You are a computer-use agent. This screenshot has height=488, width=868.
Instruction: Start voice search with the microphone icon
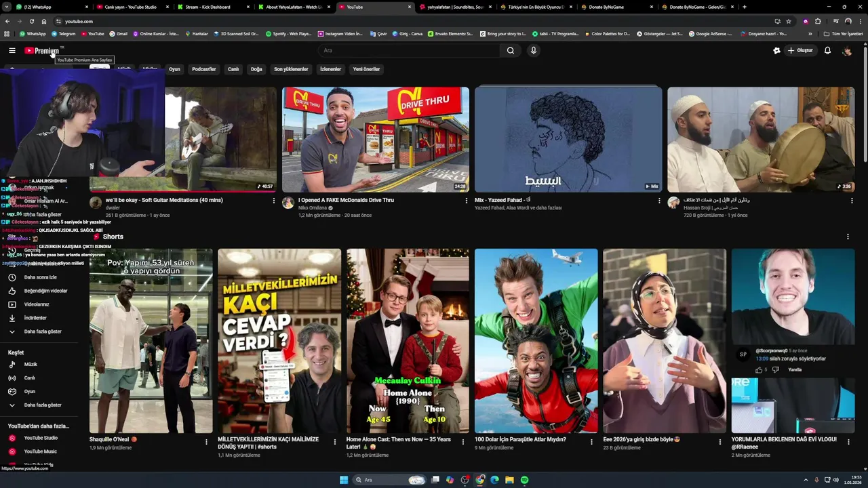pos(534,50)
